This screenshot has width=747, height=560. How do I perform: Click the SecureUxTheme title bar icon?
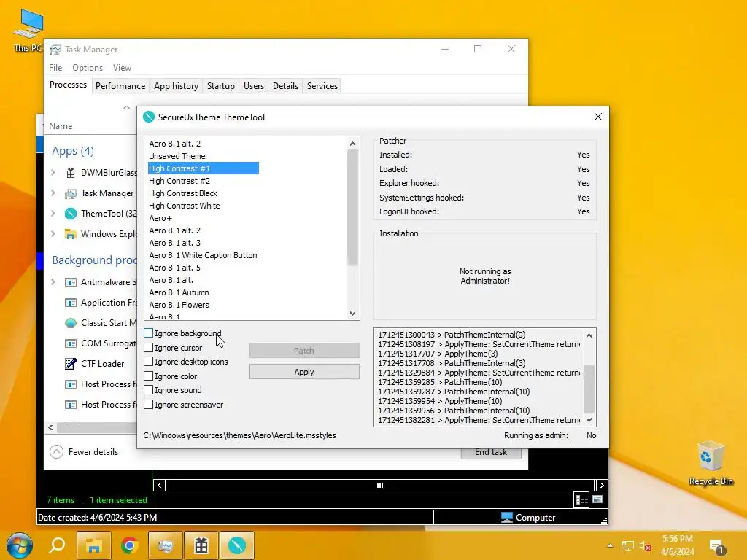[x=149, y=117]
